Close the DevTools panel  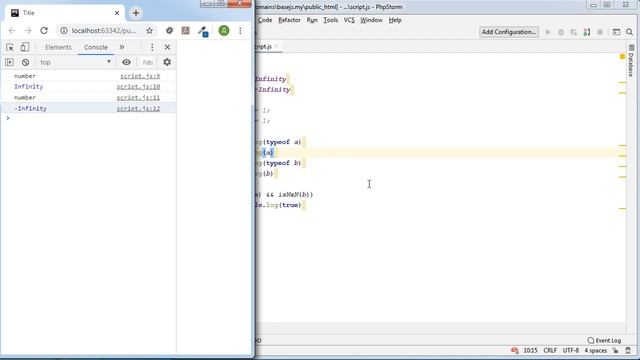point(167,47)
